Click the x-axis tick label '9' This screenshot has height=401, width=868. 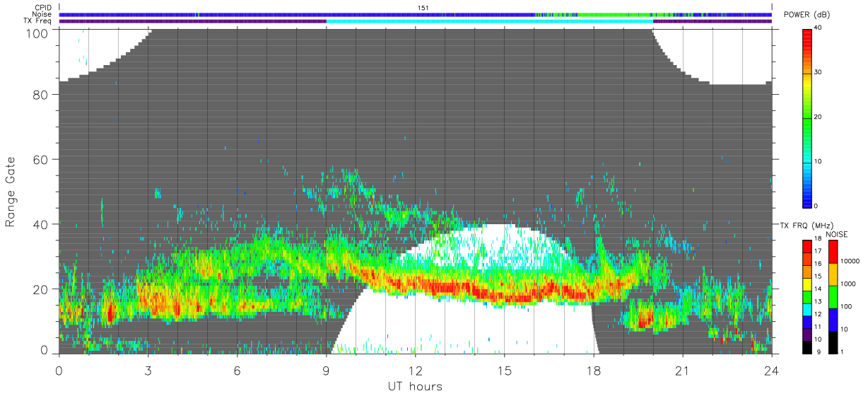coord(326,370)
